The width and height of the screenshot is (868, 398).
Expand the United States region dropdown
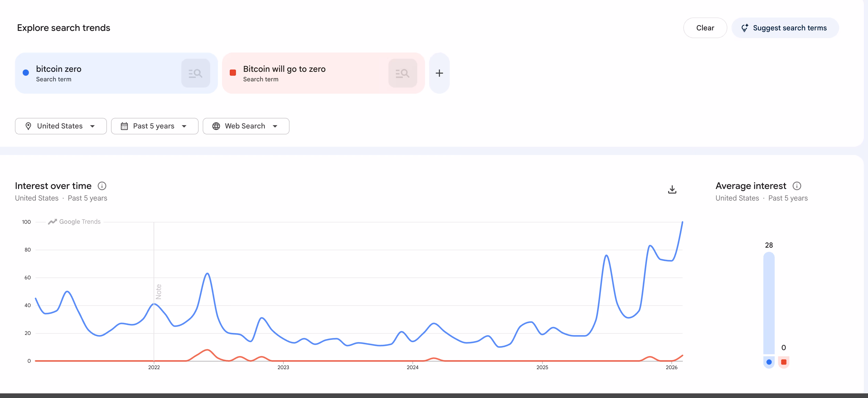pyautogui.click(x=61, y=126)
